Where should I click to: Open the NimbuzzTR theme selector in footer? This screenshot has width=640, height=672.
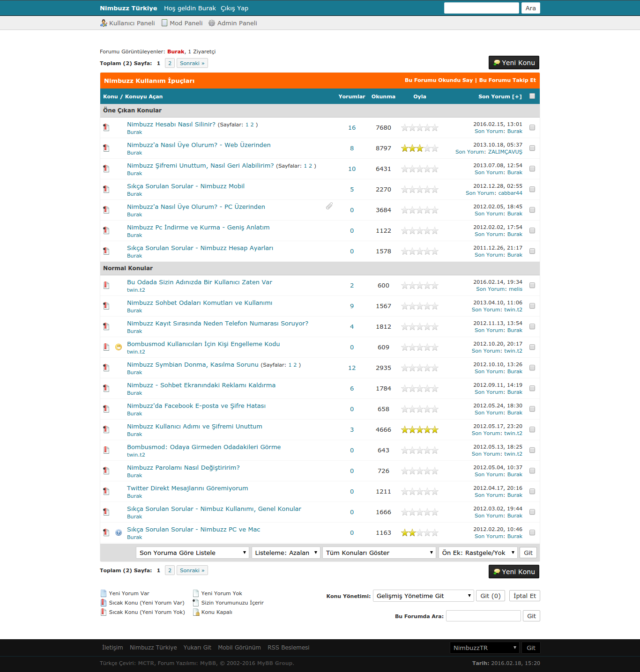click(x=484, y=648)
